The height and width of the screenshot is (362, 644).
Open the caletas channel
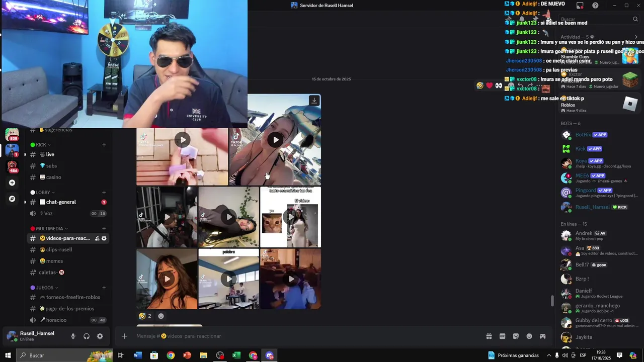68,273
